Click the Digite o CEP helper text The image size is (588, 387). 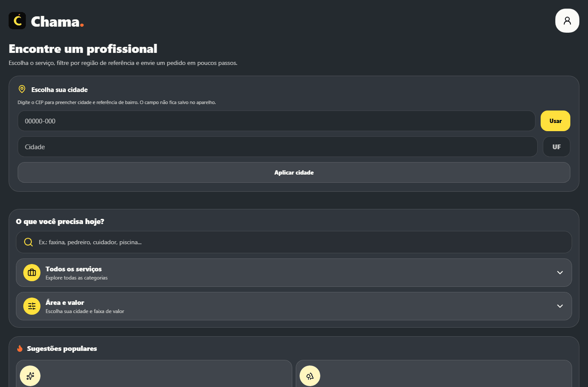pyautogui.click(x=117, y=102)
